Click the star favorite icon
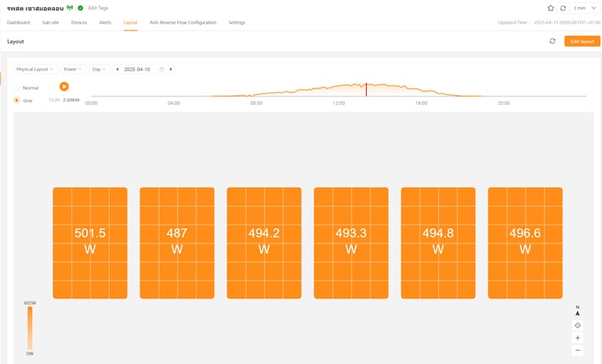 (550, 8)
